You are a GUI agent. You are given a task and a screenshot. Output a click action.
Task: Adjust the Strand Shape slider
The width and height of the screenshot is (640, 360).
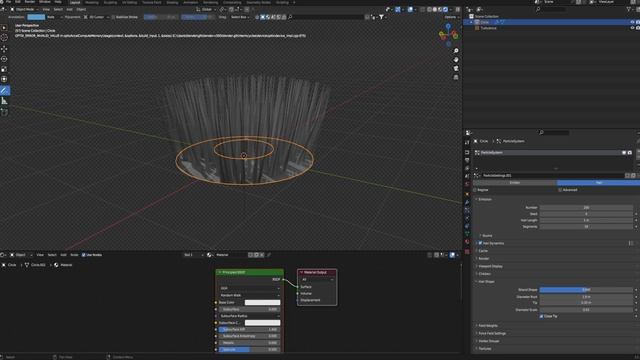coord(586,289)
